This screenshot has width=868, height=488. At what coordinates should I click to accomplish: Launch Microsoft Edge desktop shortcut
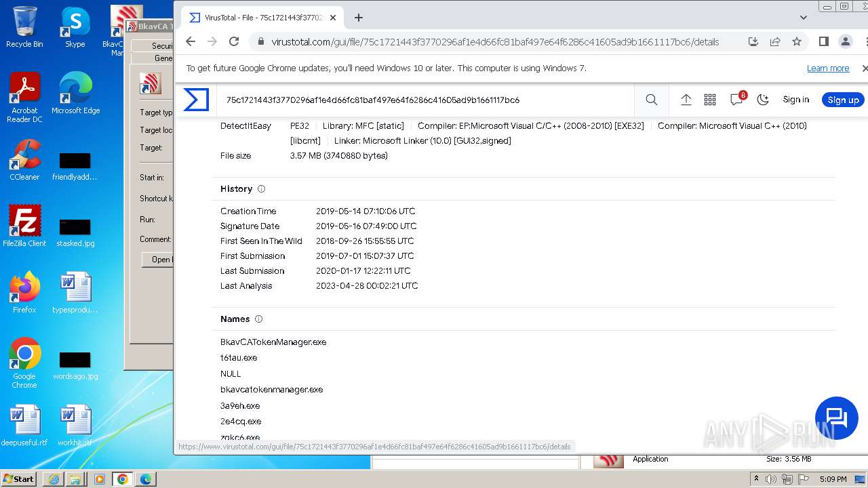click(75, 94)
